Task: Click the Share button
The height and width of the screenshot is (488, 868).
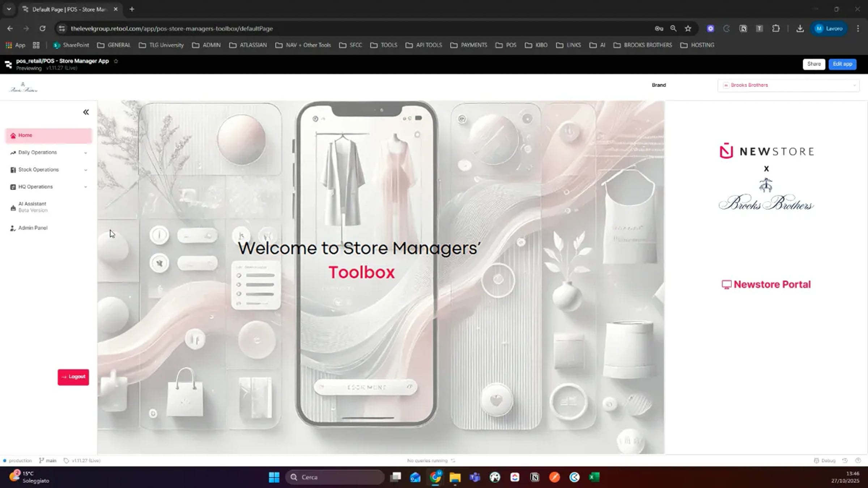Action: click(x=814, y=64)
